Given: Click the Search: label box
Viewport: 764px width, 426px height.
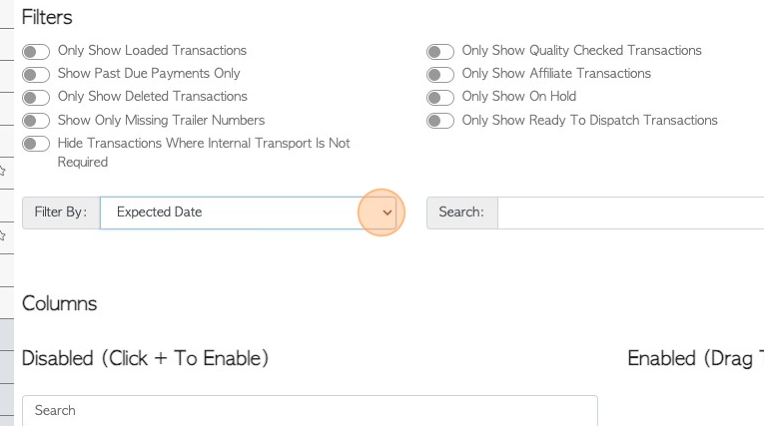Looking at the screenshot, I should [461, 213].
